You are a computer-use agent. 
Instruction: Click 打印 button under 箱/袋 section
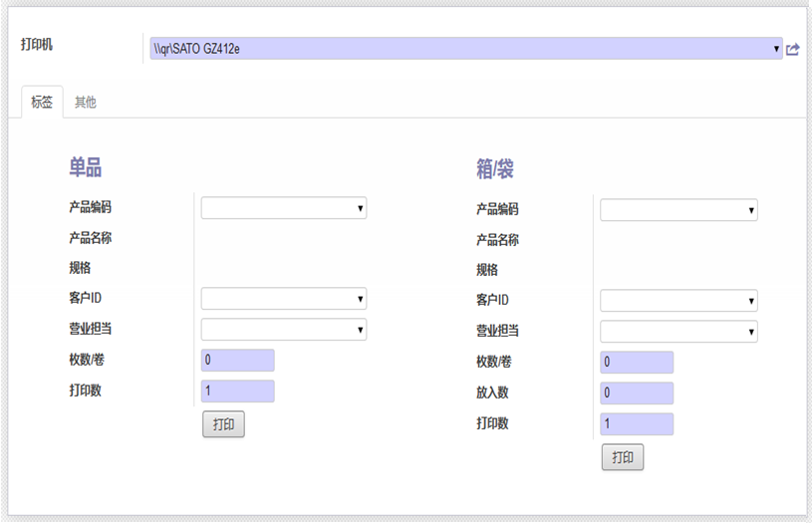tap(623, 457)
